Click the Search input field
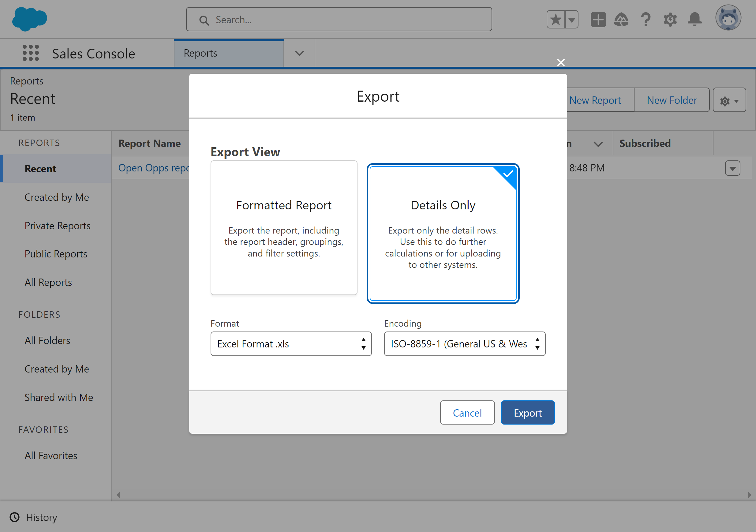Screen dimensions: 756x532 coord(339,19)
